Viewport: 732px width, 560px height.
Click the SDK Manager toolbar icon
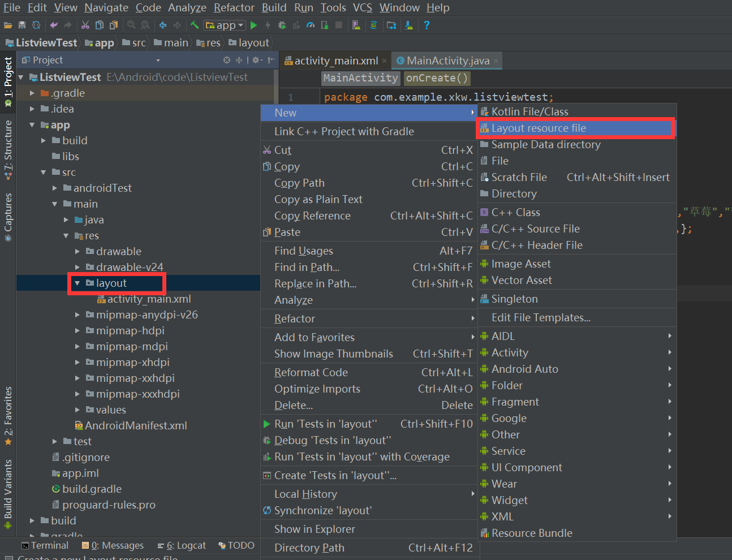coord(408,25)
